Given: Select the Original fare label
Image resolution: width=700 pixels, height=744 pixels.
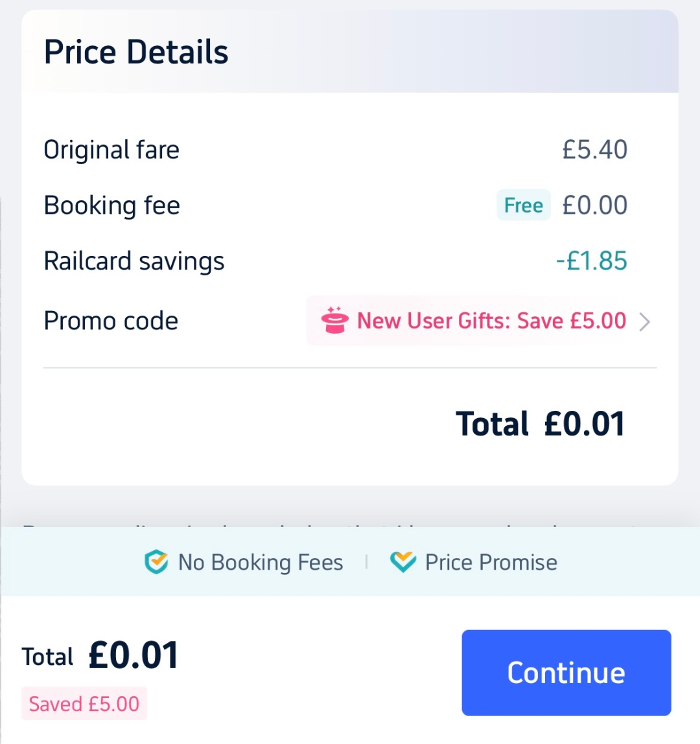Looking at the screenshot, I should [111, 150].
